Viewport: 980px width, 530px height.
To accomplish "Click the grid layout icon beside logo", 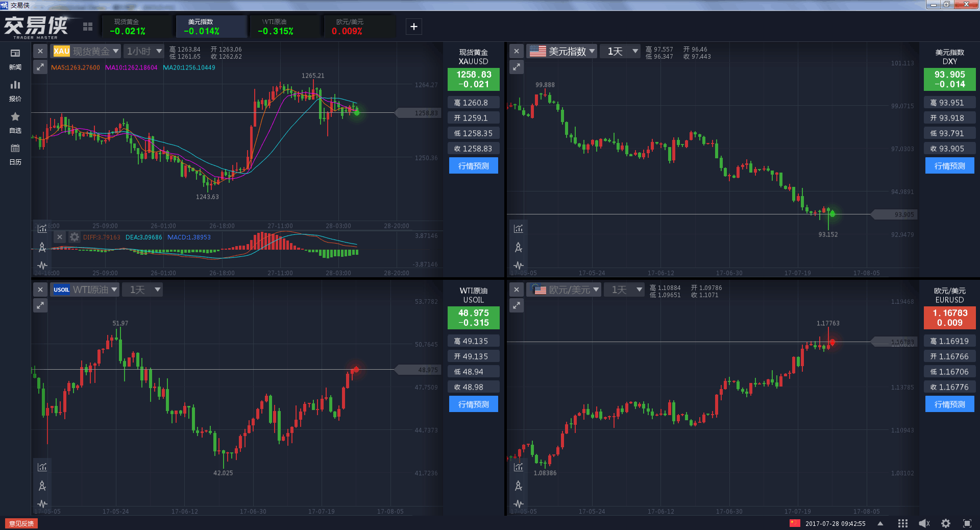I will pyautogui.click(x=88, y=27).
